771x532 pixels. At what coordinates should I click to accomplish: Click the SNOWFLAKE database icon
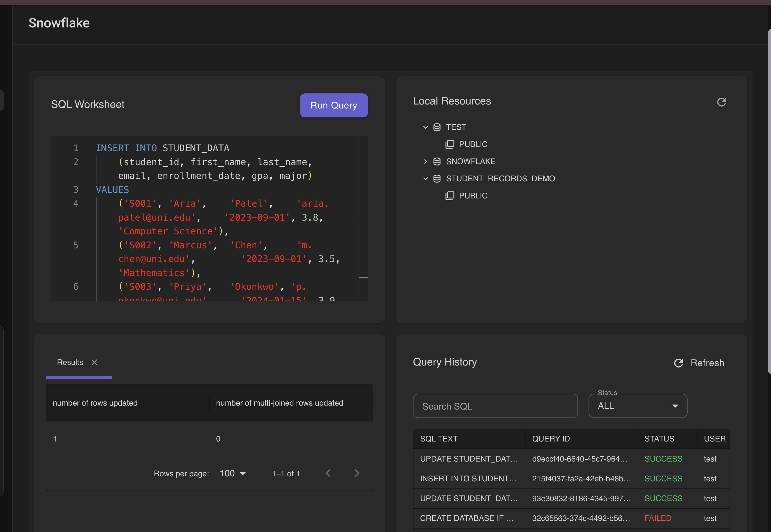[437, 161]
